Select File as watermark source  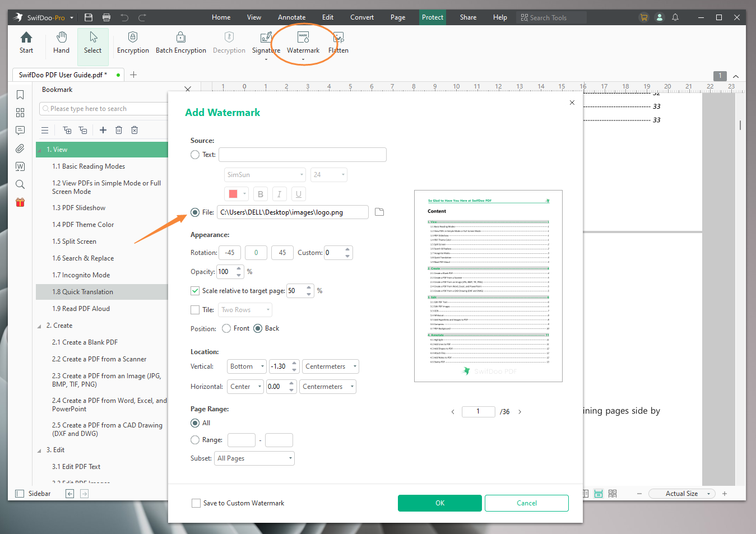point(195,212)
